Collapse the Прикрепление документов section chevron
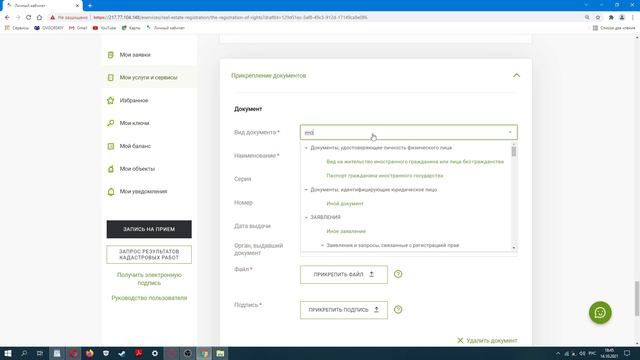The width and height of the screenshot is (640, 360). pos(516,76)
